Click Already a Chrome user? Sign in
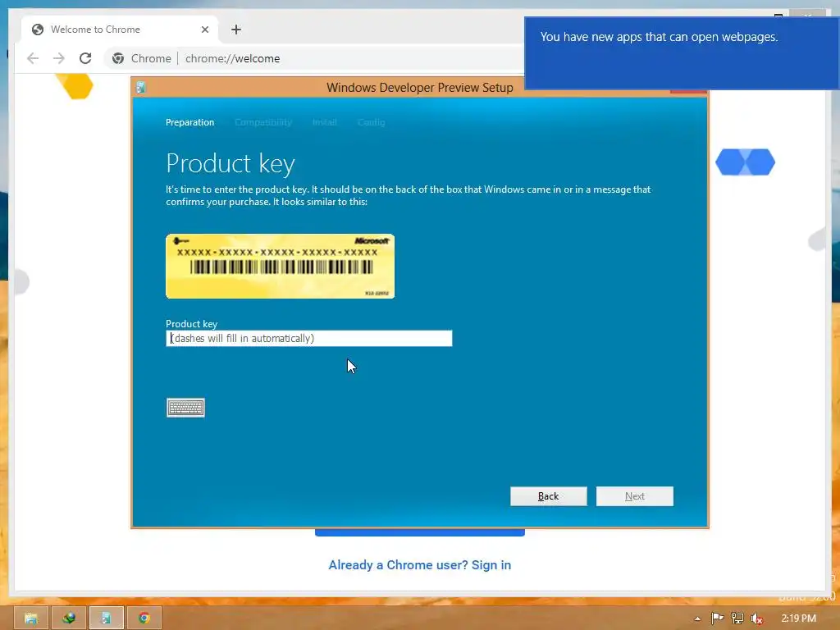The image size is (840, 630). [x=419, y=564]
